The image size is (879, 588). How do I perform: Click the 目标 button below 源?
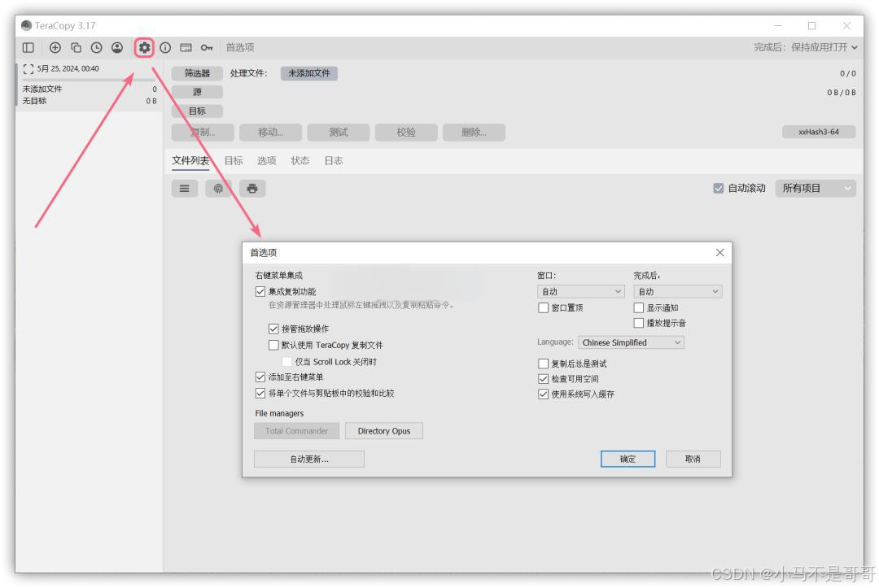click(x=197, y=111)
